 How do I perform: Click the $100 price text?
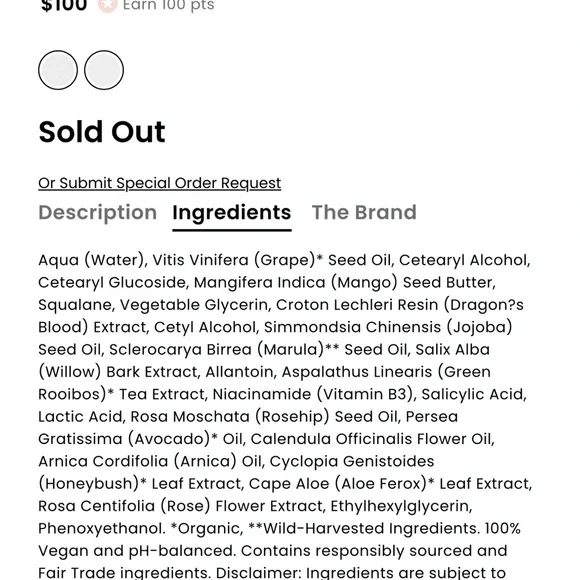[64, 5]
